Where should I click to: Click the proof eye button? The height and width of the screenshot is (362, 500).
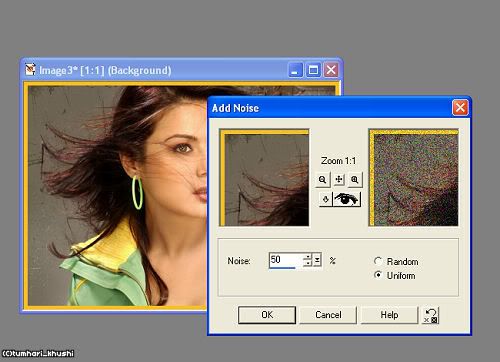click(x=347, y=199)
